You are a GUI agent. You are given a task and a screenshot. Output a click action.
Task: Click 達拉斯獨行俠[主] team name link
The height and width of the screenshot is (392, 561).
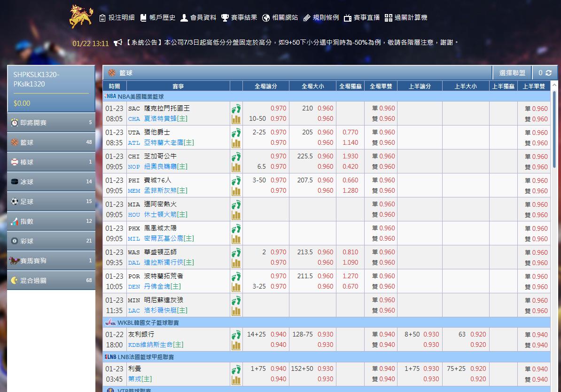[x=169, y=262]
